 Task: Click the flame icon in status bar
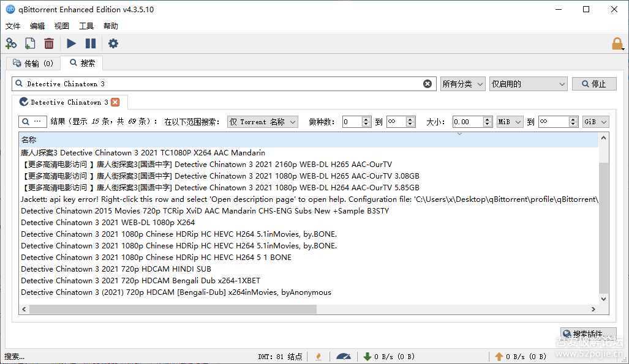coord(318,357)
